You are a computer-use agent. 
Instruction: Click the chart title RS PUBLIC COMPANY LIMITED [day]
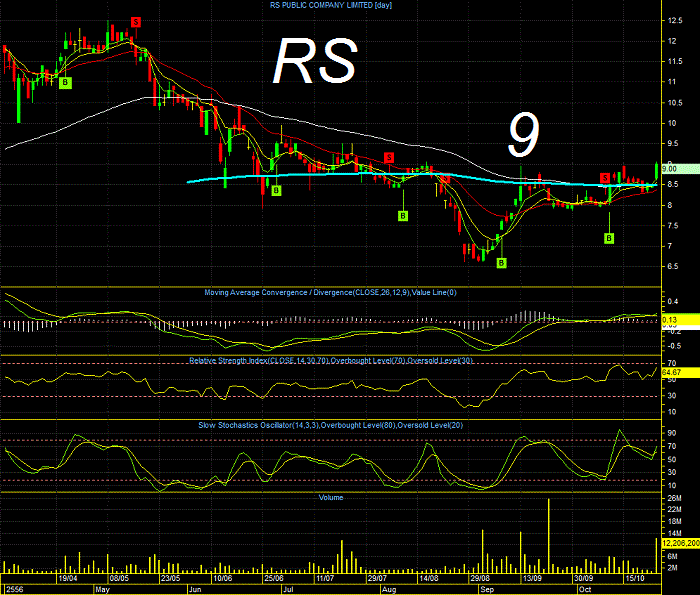pos(331,5)
